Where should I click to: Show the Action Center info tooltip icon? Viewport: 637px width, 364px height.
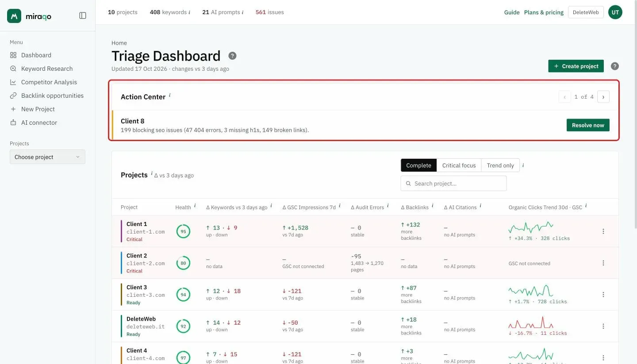click(x=170, y=95)
